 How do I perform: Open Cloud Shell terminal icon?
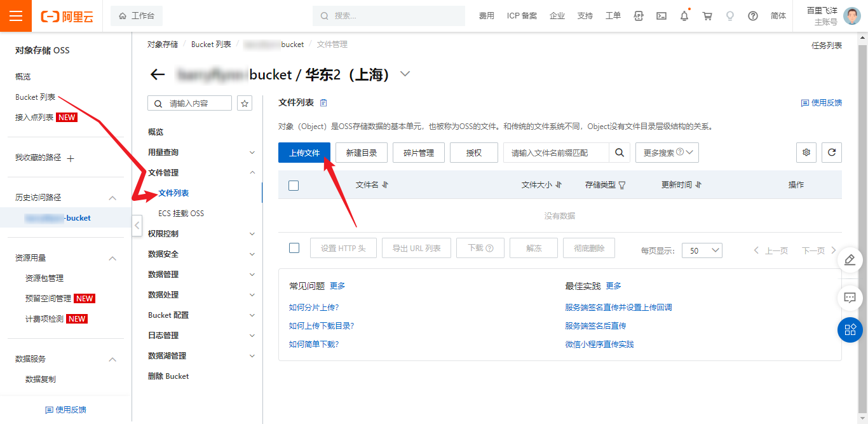point(661,16)
